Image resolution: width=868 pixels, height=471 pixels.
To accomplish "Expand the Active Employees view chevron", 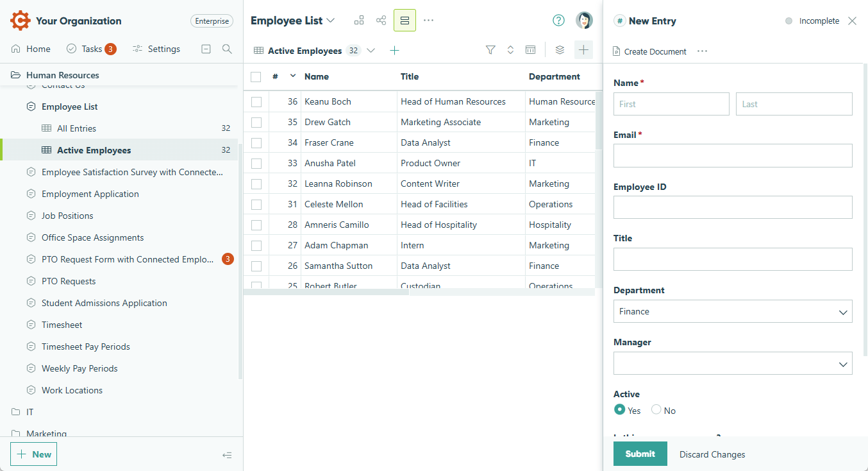I will pos(371,51).
